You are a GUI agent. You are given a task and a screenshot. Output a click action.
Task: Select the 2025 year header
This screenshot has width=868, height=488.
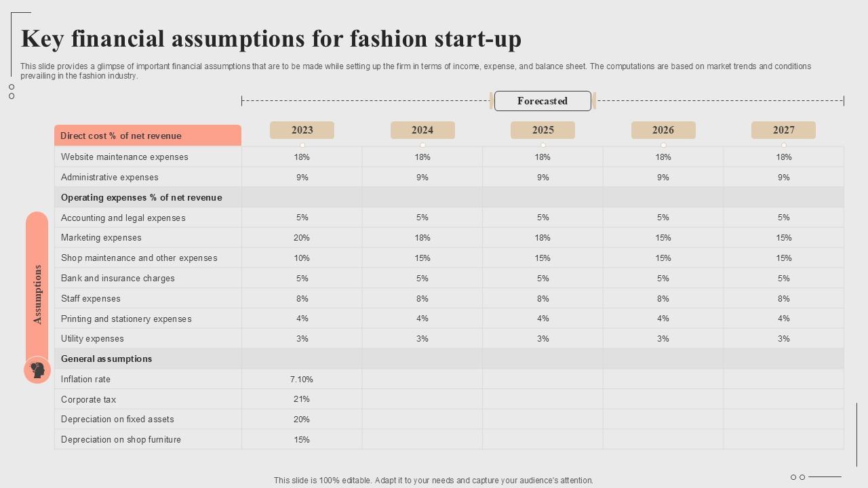[x=542, y=130]
